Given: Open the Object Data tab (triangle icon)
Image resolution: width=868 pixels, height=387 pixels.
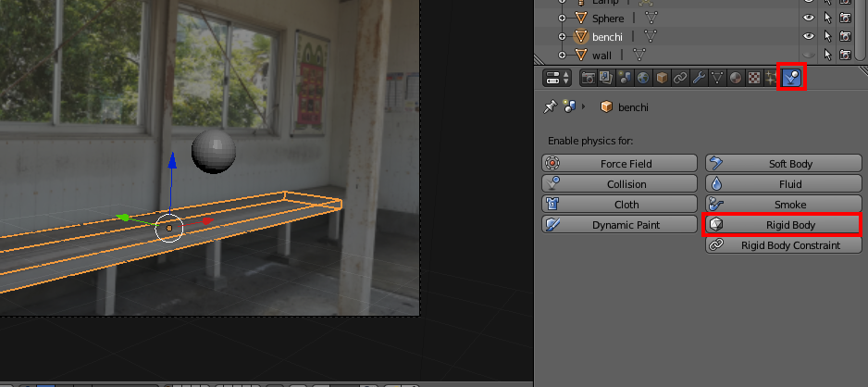Looking at the screenshot, I should click(717, 78).
